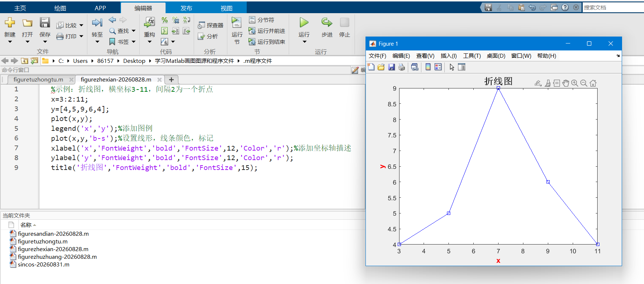Click the insert legend icon in Figure 1
This screenshot has height=284, width=644.
tap(438, 67)
